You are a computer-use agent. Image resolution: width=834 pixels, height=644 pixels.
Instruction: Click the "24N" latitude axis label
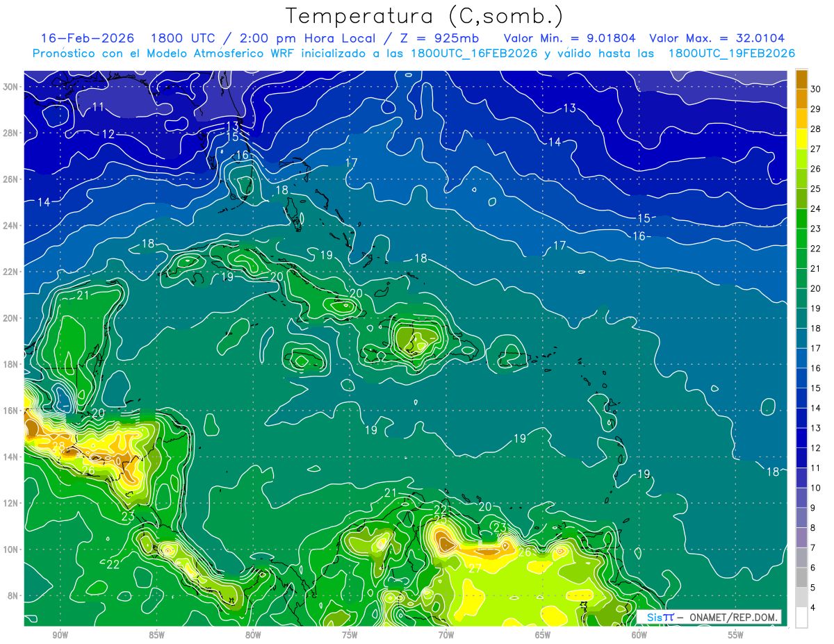pyautogui.click(x=11, y=226)
